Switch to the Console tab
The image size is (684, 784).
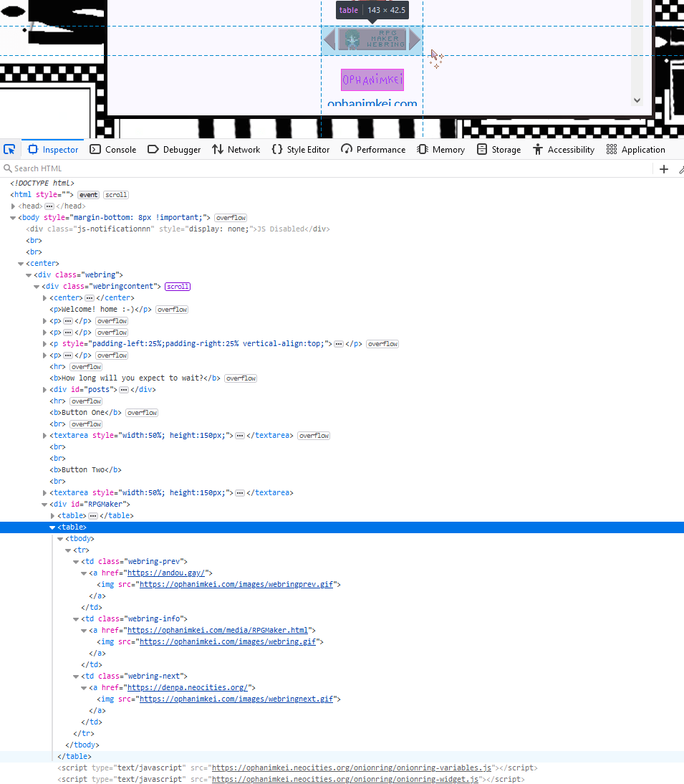click(x=113, y=149)
